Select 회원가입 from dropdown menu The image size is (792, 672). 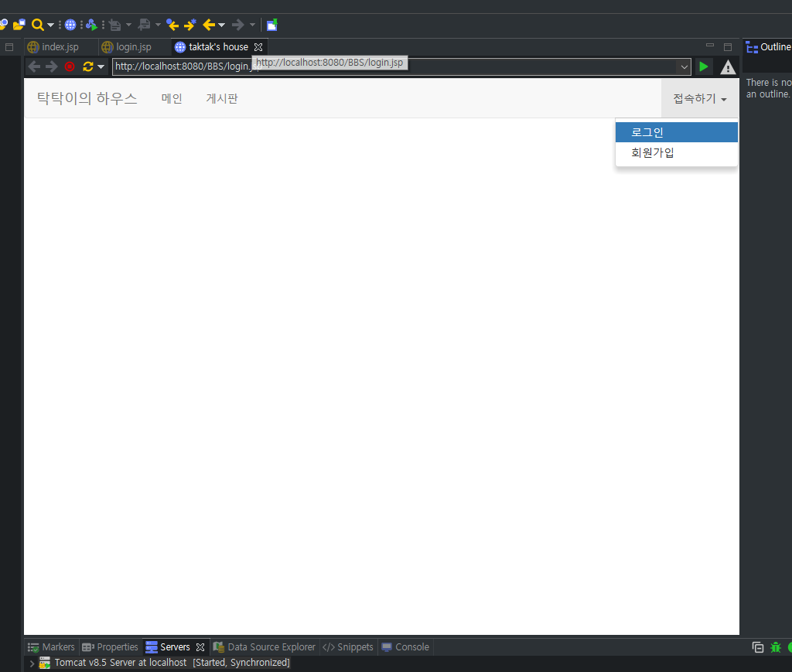tap(676, 152)
